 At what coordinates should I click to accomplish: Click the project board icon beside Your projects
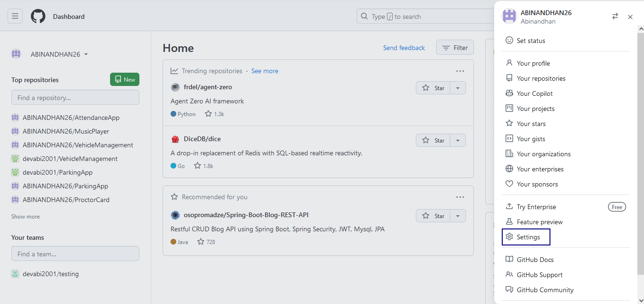pyautogui.click(x=509, y=108)
